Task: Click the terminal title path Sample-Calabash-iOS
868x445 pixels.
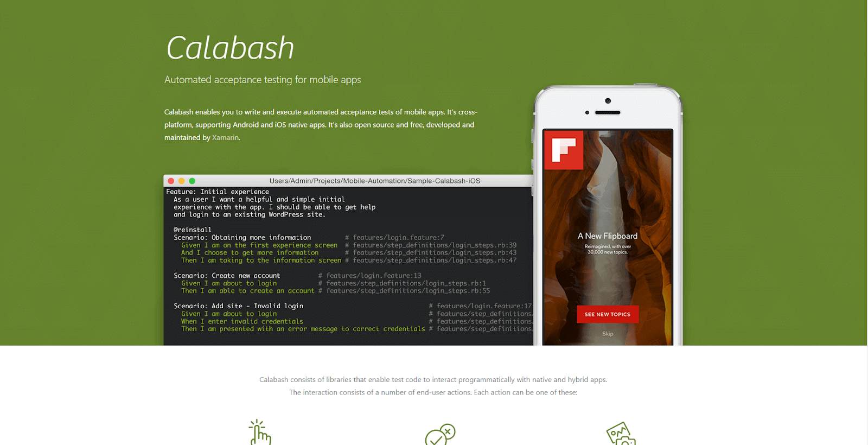Action: pos(375,181)
